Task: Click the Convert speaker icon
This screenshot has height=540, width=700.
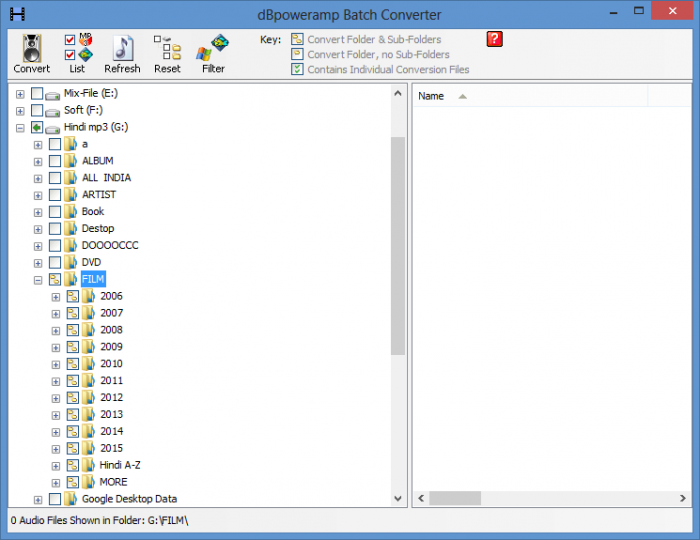Action: (x=32, y=48)
